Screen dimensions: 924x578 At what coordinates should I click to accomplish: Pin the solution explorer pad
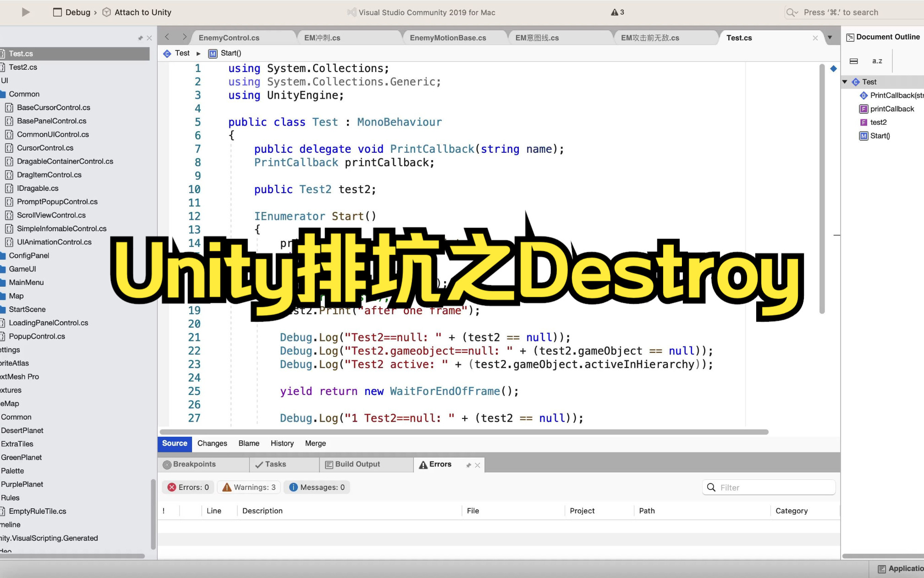click(x=140, y=38)
